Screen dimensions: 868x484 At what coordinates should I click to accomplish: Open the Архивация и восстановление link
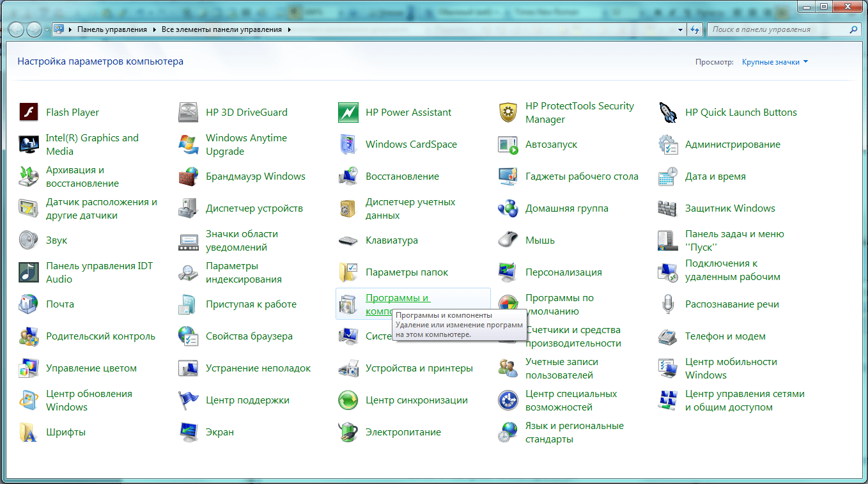82,176
